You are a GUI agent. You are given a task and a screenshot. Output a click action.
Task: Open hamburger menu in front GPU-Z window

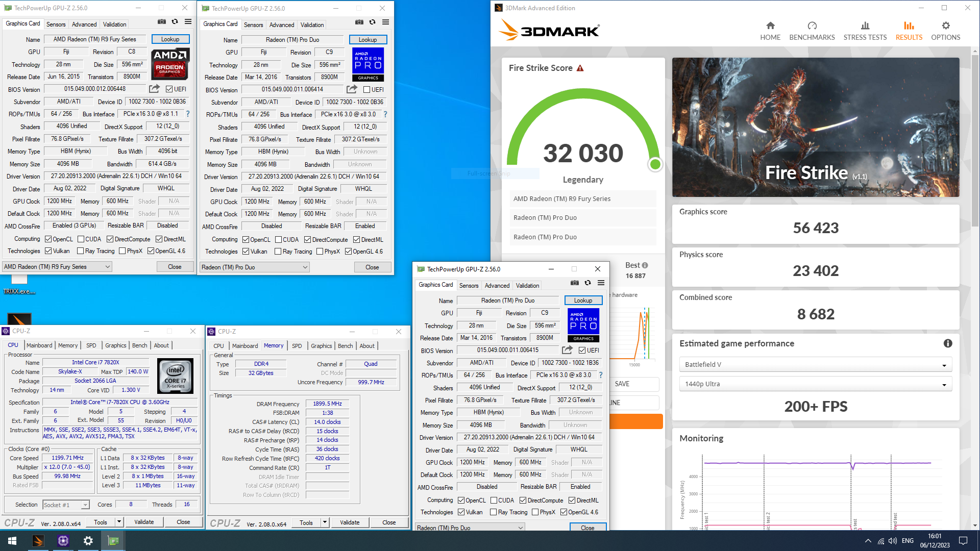tap(601, 283)
